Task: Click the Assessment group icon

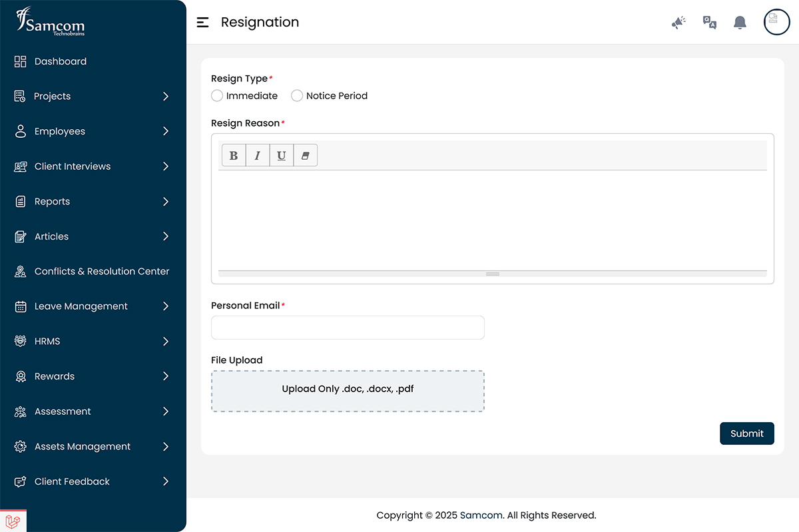Action: pos(21,411)
